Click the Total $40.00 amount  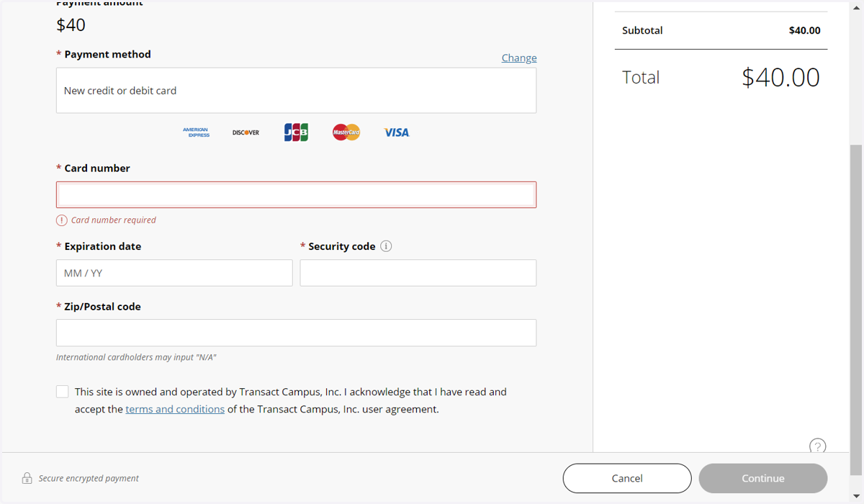coord(780,77)
